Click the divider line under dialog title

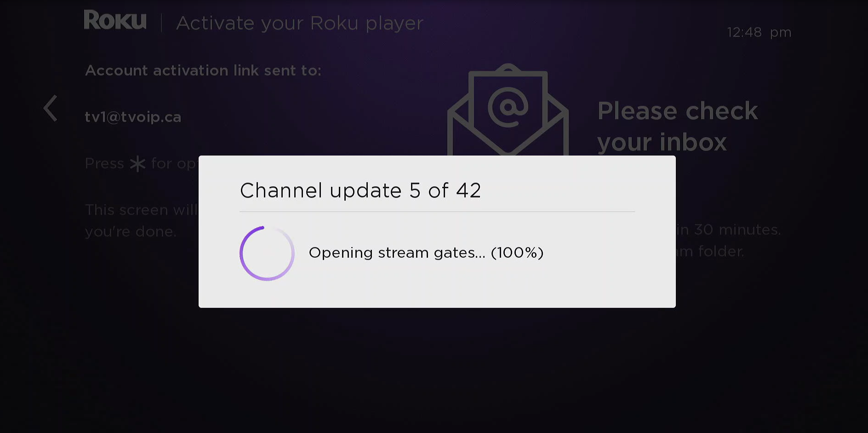coord(437,212)
